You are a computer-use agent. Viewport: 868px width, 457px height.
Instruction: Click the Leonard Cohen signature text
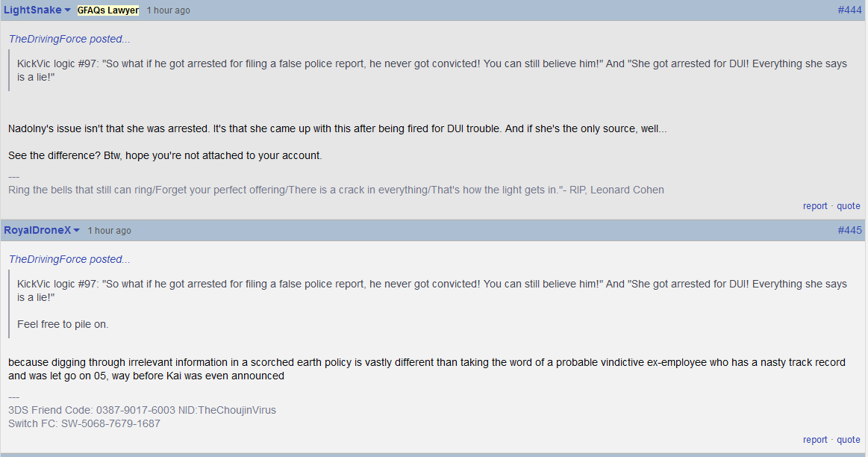(x=336, y=190)
